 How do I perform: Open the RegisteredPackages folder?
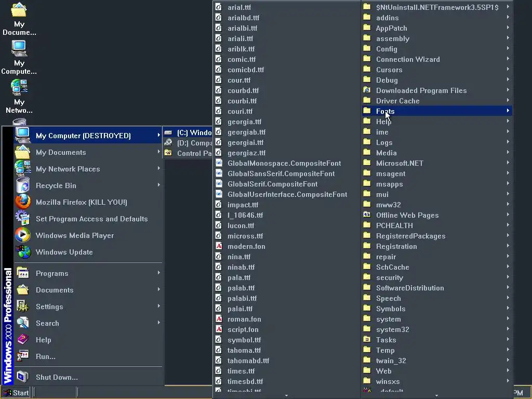click(437, 236)
